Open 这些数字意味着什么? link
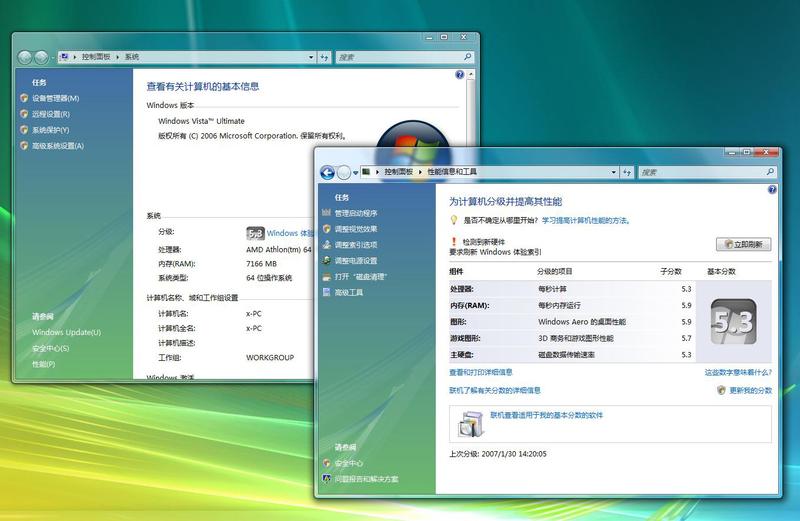The image size is (800, 521). click(x=738, y=373)
